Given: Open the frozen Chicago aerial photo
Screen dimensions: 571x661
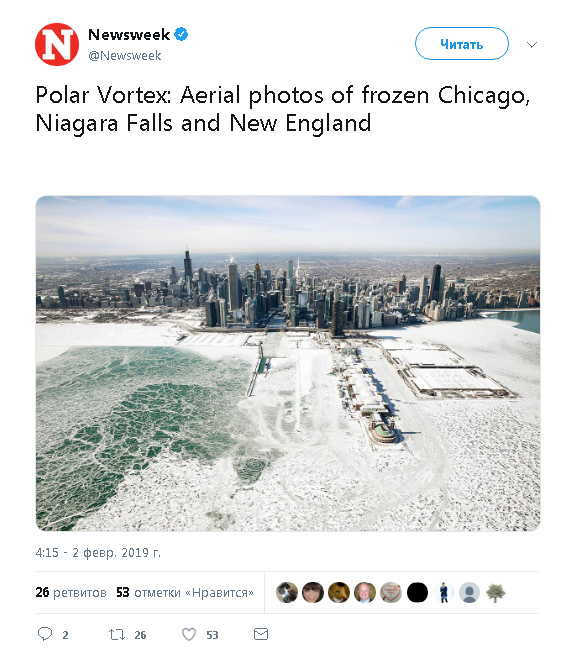Looking at the screenshot, I should [288, 363].
